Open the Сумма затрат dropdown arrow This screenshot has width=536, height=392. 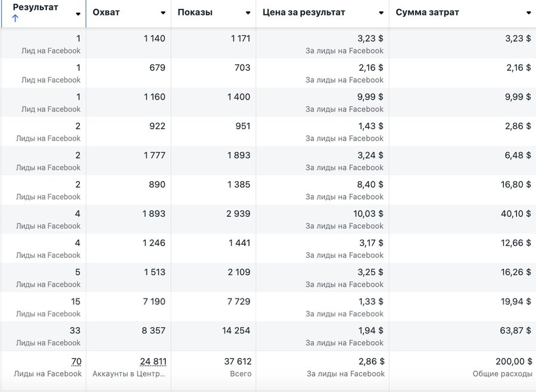529,13
